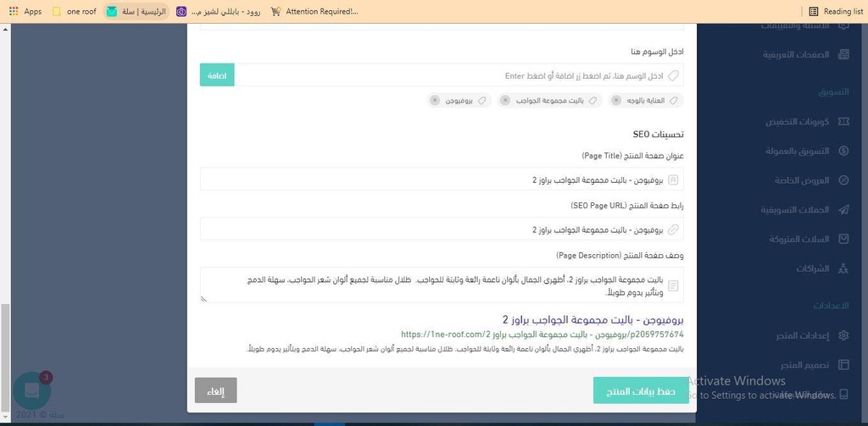This screenshot has height=426, width=868.
Task: Open الصفحات التعريفية in sidebar
Action: pos(796,54)
